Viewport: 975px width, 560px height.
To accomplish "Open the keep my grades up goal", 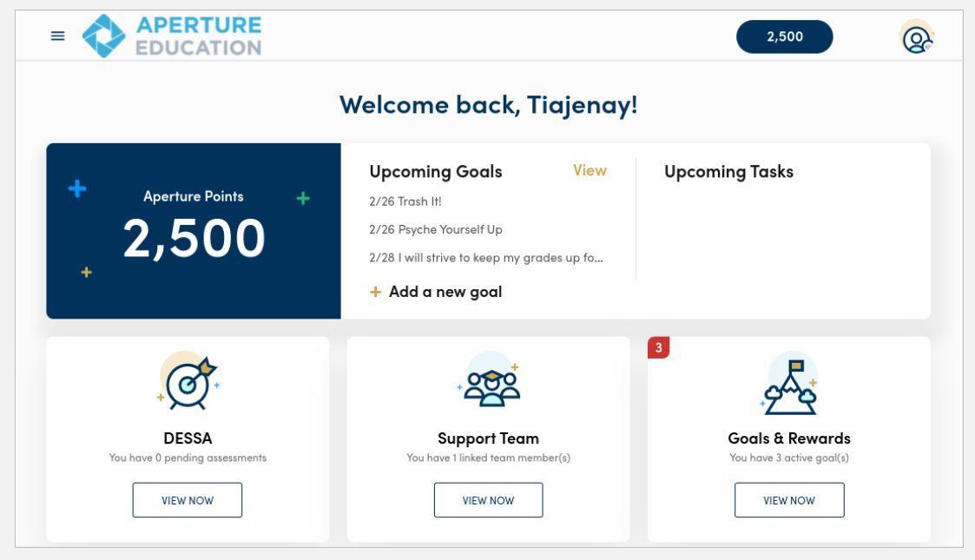I will (486, 258).
